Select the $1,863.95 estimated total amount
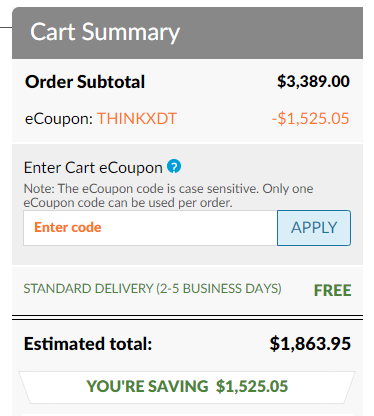 (310, 344)
